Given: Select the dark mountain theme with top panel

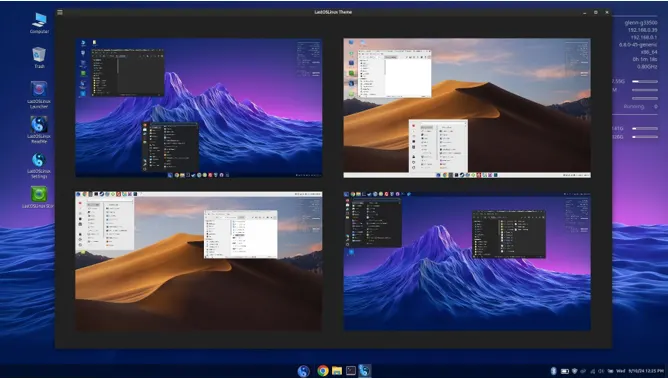Looking at the screenshot, I should point(467,261).
